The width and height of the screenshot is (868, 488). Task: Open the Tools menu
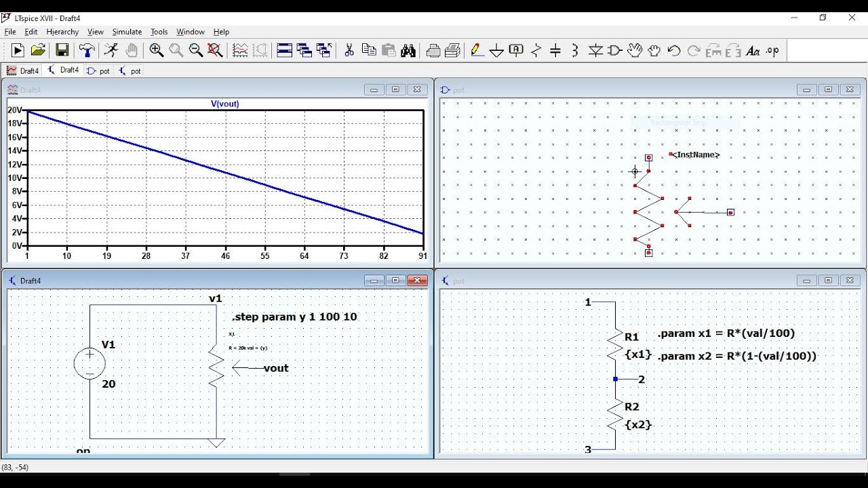click(x=159, y=32)
